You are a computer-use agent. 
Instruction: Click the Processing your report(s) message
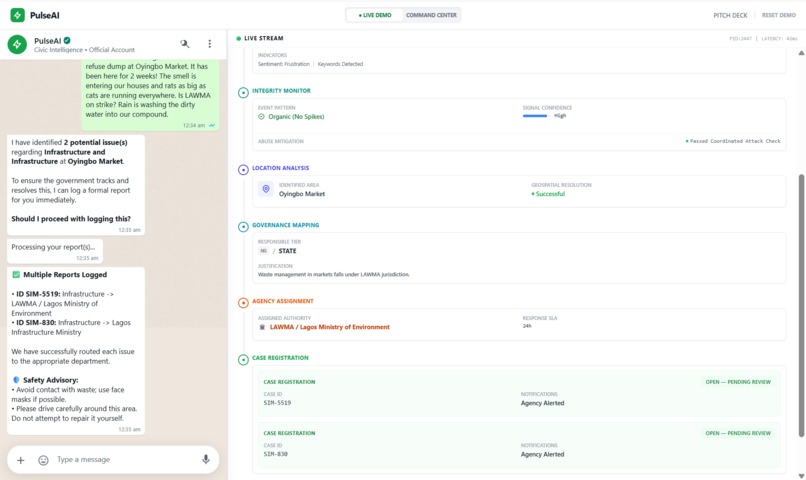[55, 251]
